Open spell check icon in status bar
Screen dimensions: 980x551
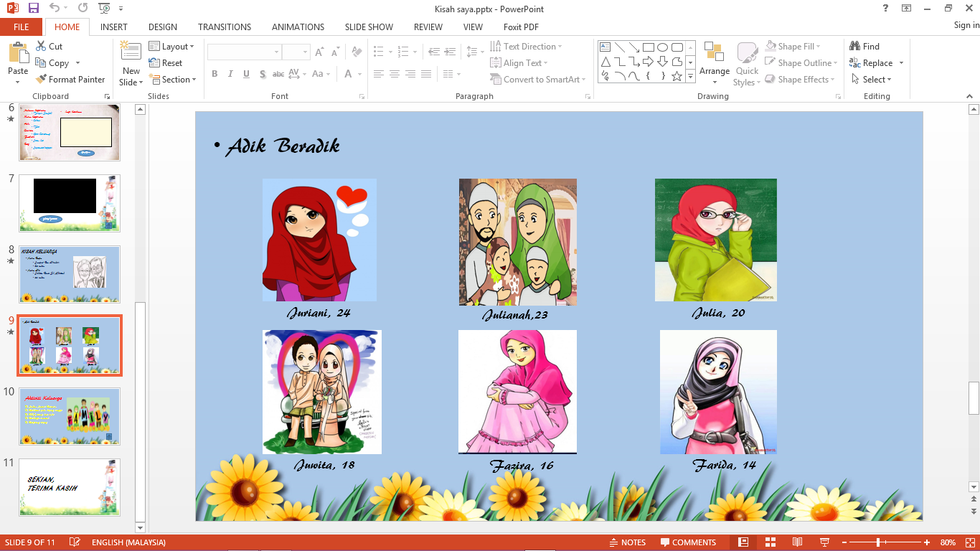tap(73, 542)
